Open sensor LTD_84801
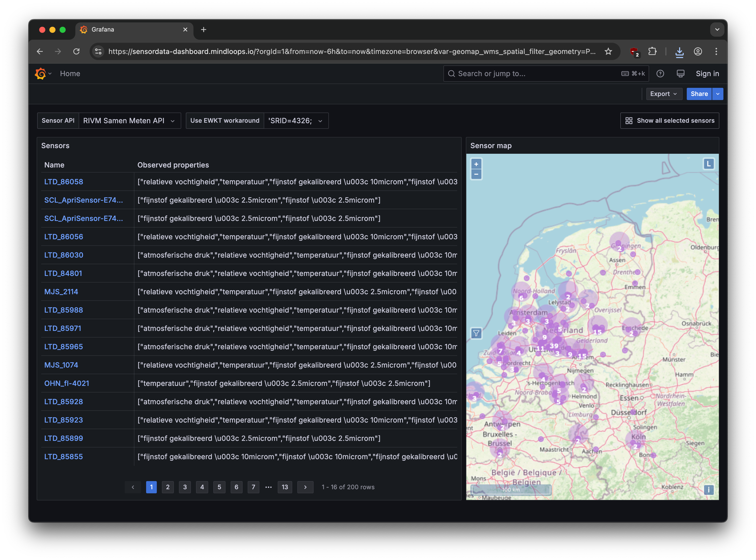The width and height of the screenshot is (756, 560). [63, 273]
